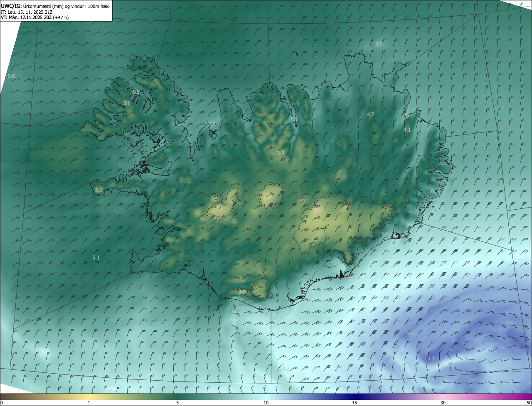This screenshot has height=406, width=532.
Task: Click the 7.5 value label
Action: (293, 120)
